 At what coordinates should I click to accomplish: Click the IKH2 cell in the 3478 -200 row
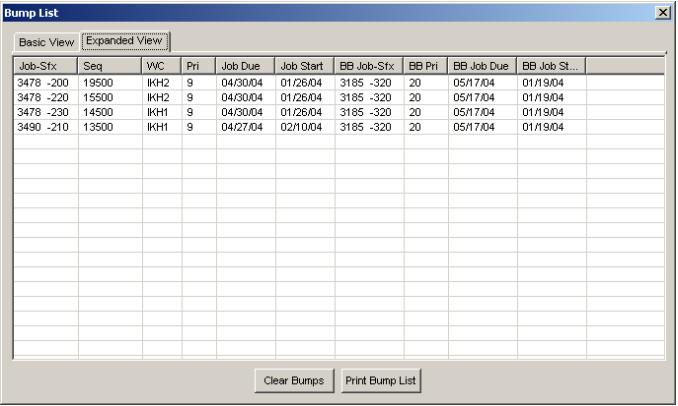(x=162, y=83)
